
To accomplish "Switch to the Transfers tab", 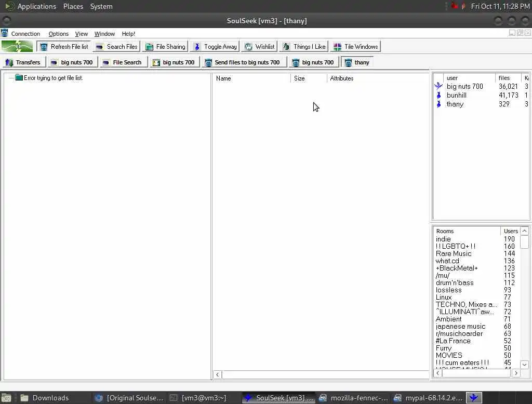I will [x=24, y=62].
